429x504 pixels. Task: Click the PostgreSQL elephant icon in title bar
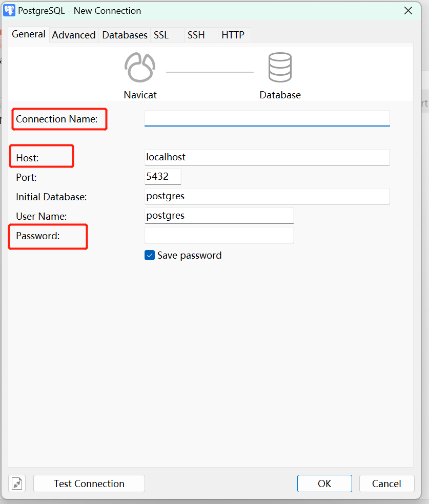point(9,10)
